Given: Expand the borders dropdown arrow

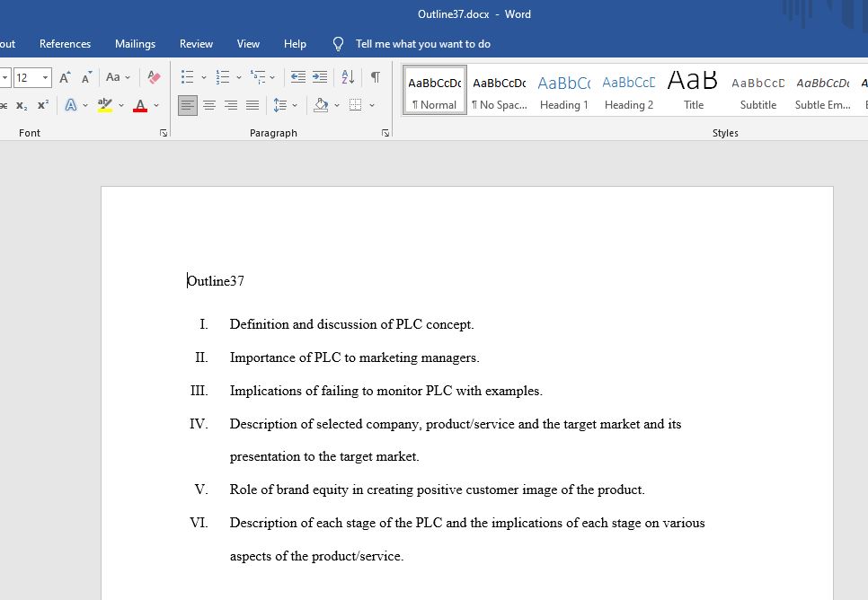Looking at the screenshot, I should [372, 105].
